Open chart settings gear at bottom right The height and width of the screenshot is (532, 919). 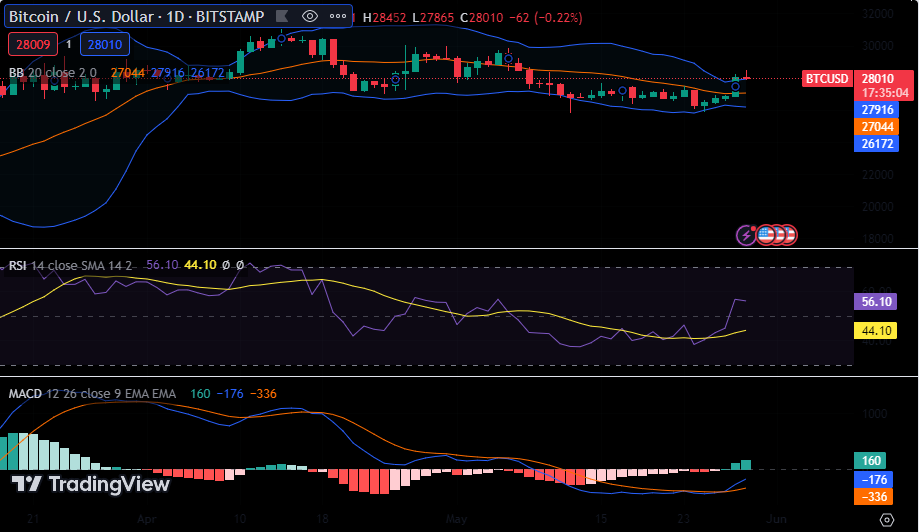point(886,519)
